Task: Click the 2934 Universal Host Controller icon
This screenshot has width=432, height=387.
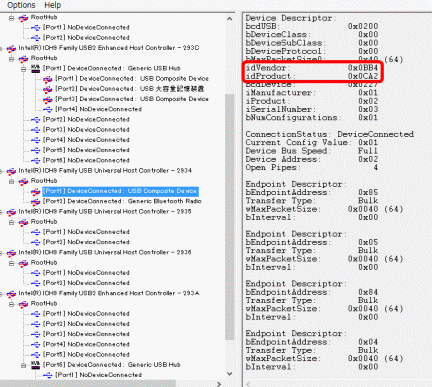Action: [x=11, y=171]
